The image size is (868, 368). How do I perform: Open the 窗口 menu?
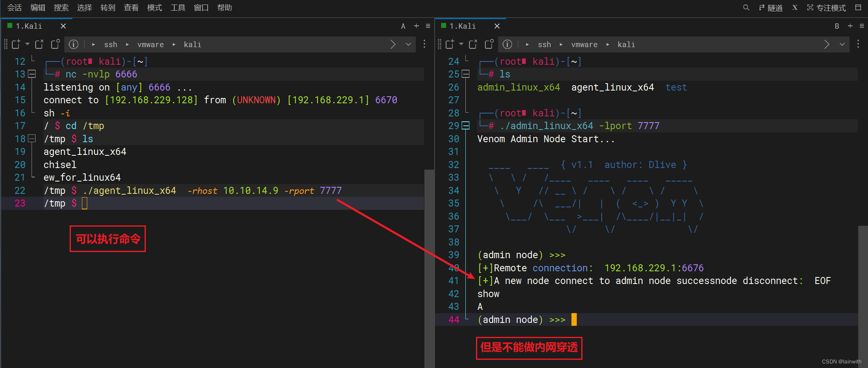[x=201, y=7]
